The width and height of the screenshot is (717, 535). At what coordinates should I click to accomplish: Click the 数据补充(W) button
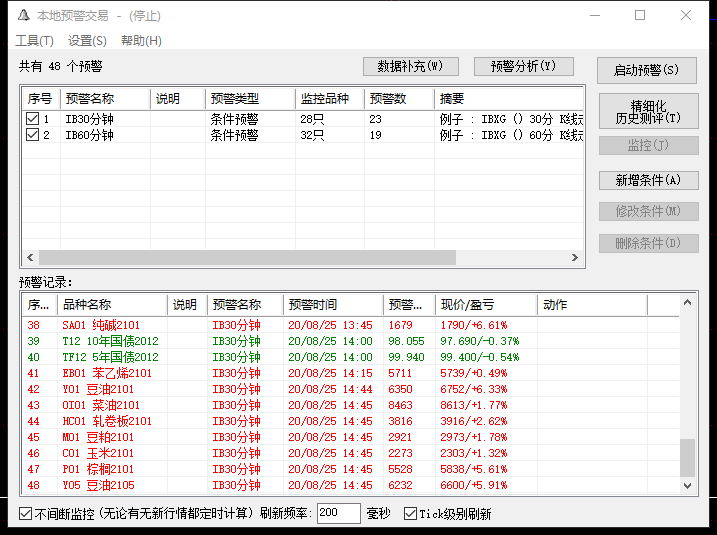[x=410, y=67]
